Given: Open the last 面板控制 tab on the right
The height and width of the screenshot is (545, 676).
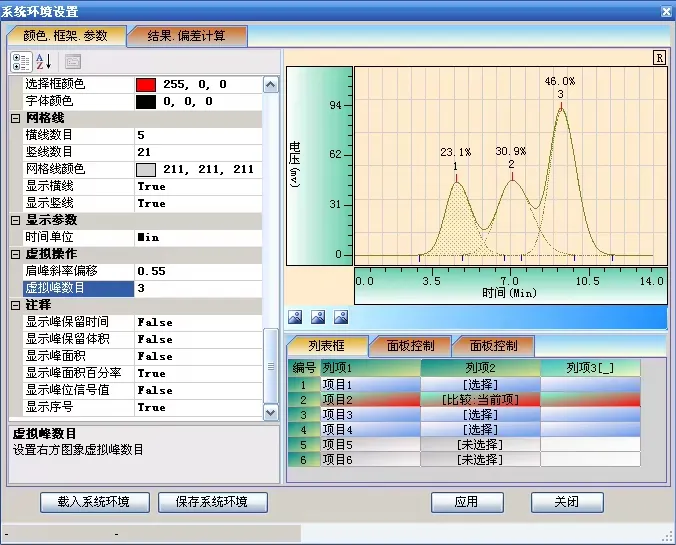Looking at the screenshot, I should pyautogui.click(x=494, y=346).
